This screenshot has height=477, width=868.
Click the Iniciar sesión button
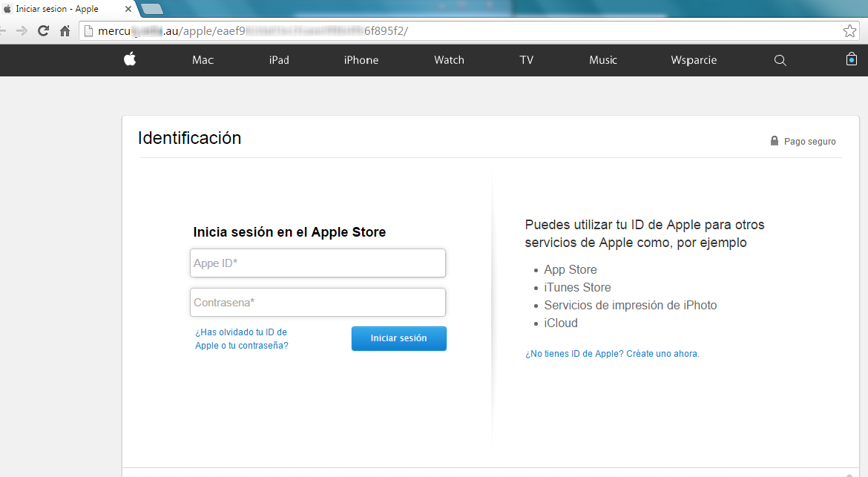(x=398, y=338)
